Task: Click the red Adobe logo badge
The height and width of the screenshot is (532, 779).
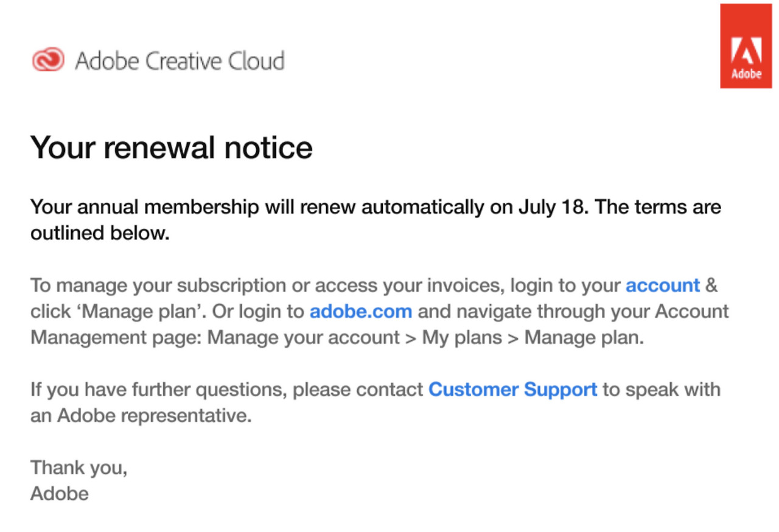Action: click(x=746, y=46)
